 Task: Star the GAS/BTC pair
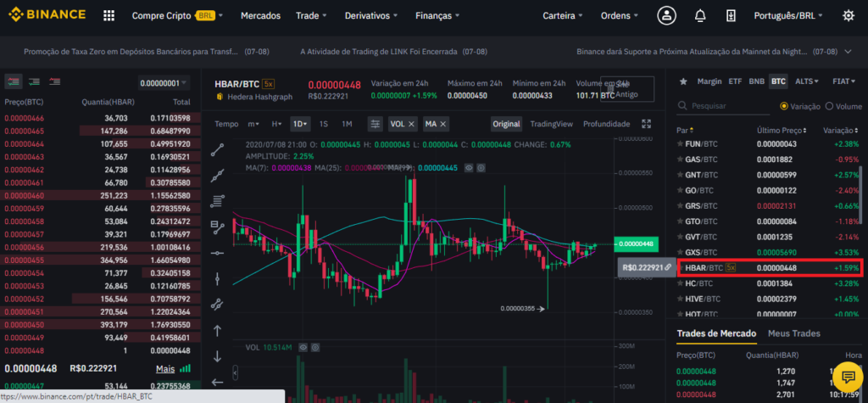click(681, 160)
